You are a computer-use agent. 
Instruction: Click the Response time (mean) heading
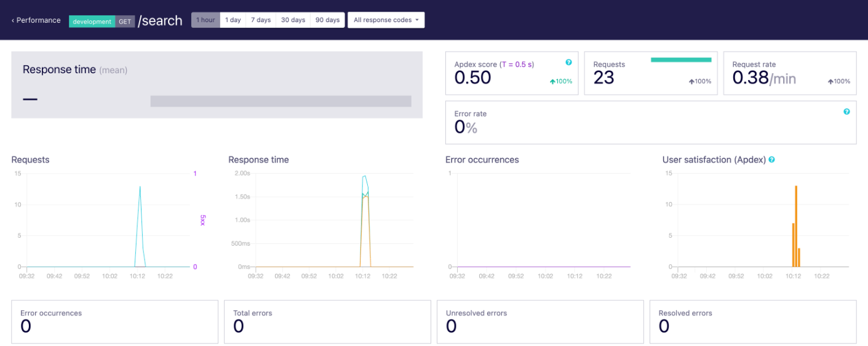75,70
